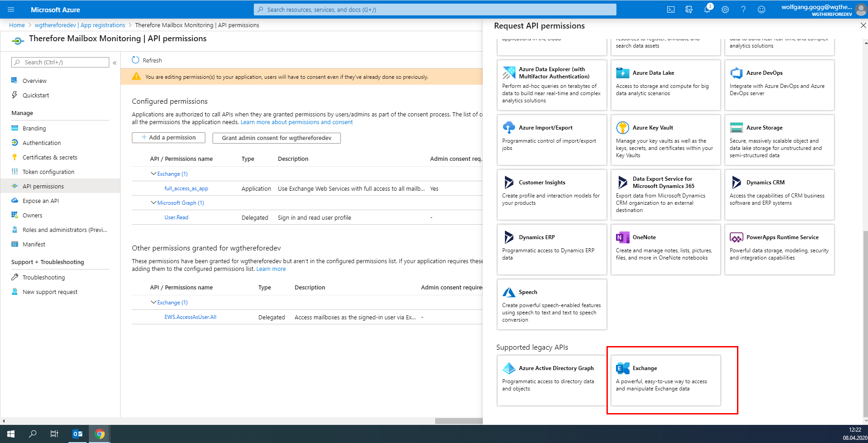Open Task View on the taskbar

pos(54,434)
